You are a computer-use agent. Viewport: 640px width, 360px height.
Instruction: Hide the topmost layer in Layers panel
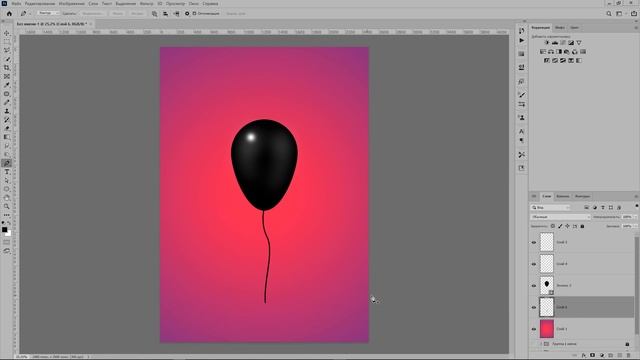click(534, 242)
